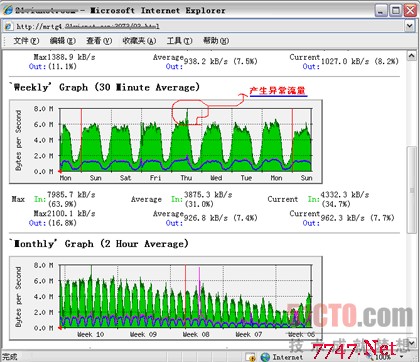Open the 编辑(E) menu
Screen dimensions: 420x362
tap(63, 41)
